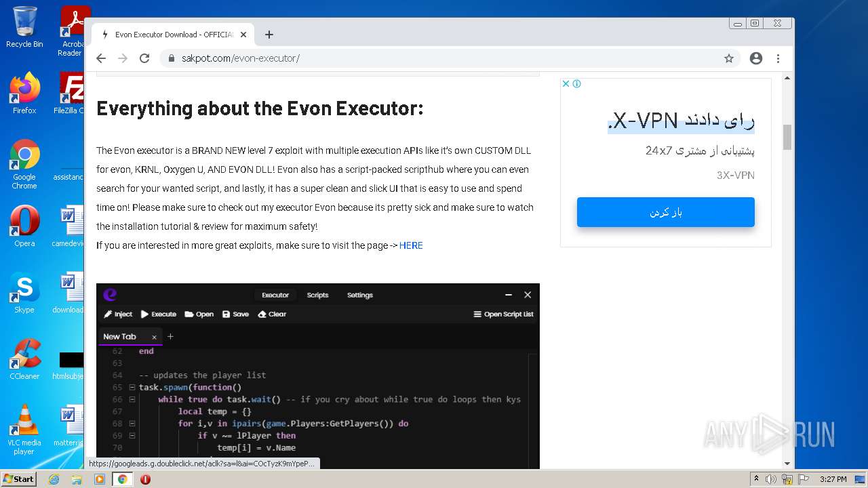868x488 pixels.
Task: Select the Google Chrome desktop shortcut
Action: click(24, 164)
